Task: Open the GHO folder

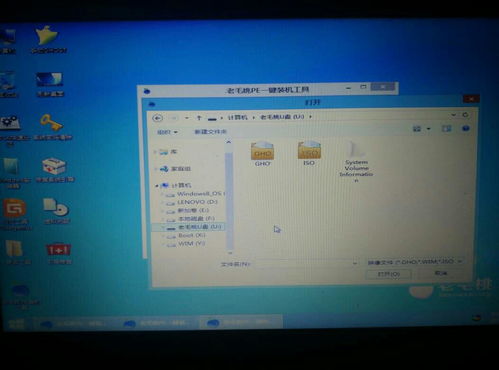Action: tap(262, 154)
